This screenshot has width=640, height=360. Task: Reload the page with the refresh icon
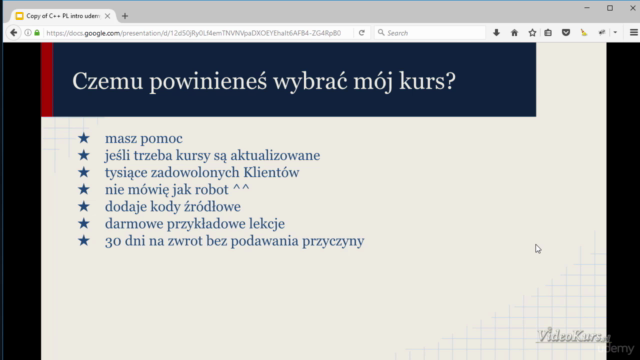tap(362, 33)
